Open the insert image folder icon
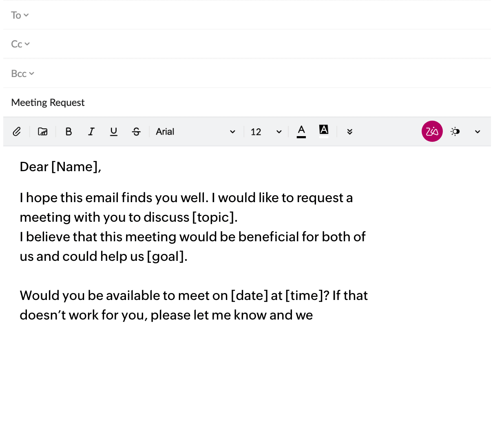The image size is (504, 432). coord(43,132)
